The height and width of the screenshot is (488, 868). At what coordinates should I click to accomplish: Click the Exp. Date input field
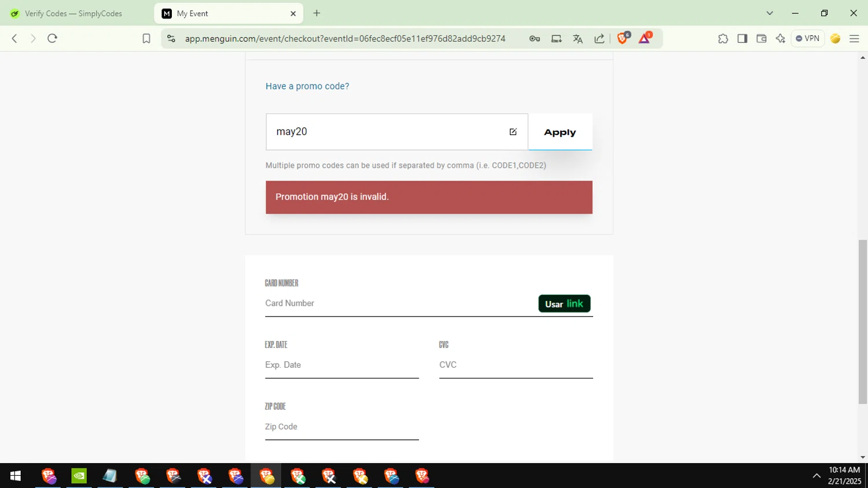341,365
